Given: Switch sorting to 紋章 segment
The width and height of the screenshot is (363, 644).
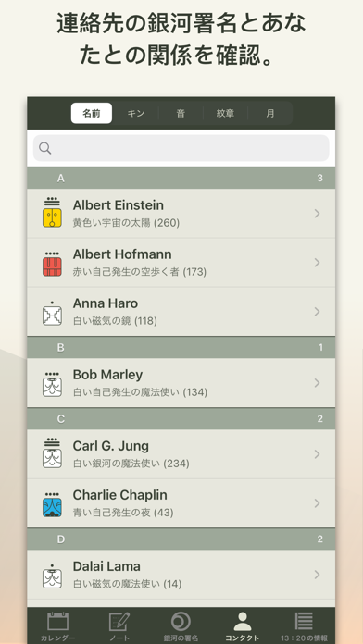Looking at the screenshot, I should [225, 114].
